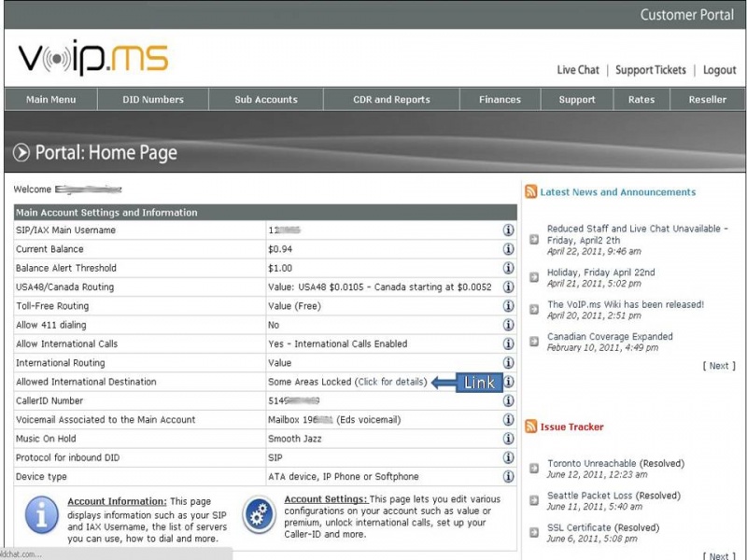Open the Main Menu tab

click(x=51, y=100)
